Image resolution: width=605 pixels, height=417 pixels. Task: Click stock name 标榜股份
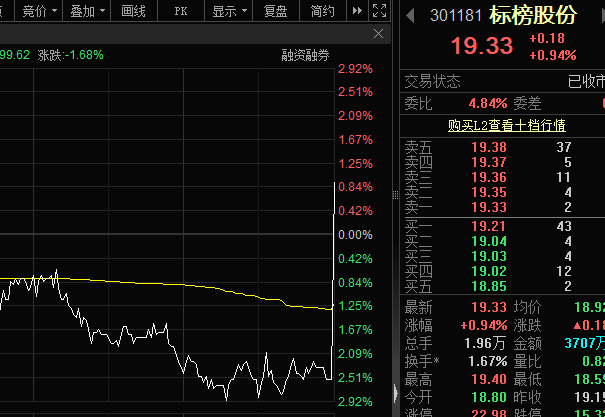533,15
